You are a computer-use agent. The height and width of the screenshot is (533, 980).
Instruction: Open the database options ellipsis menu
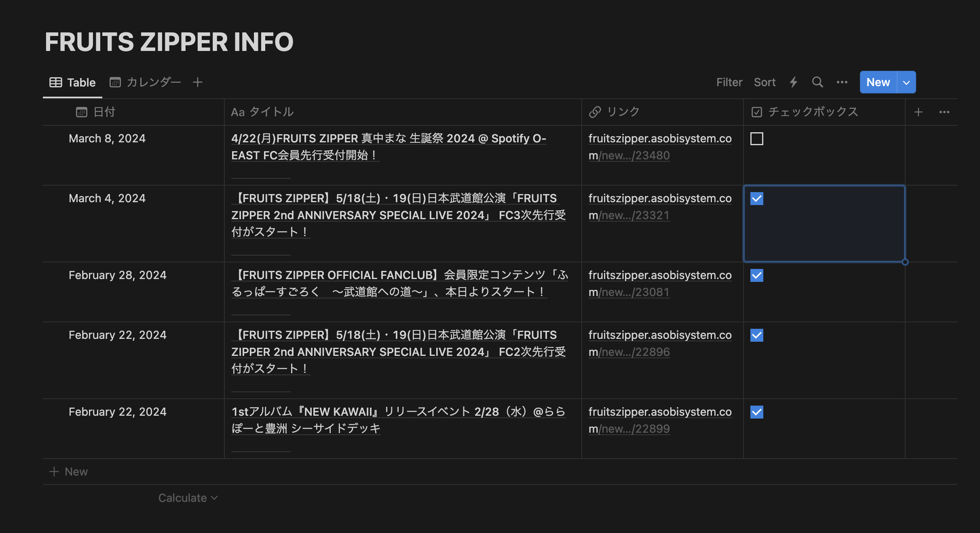click(842, 82)
